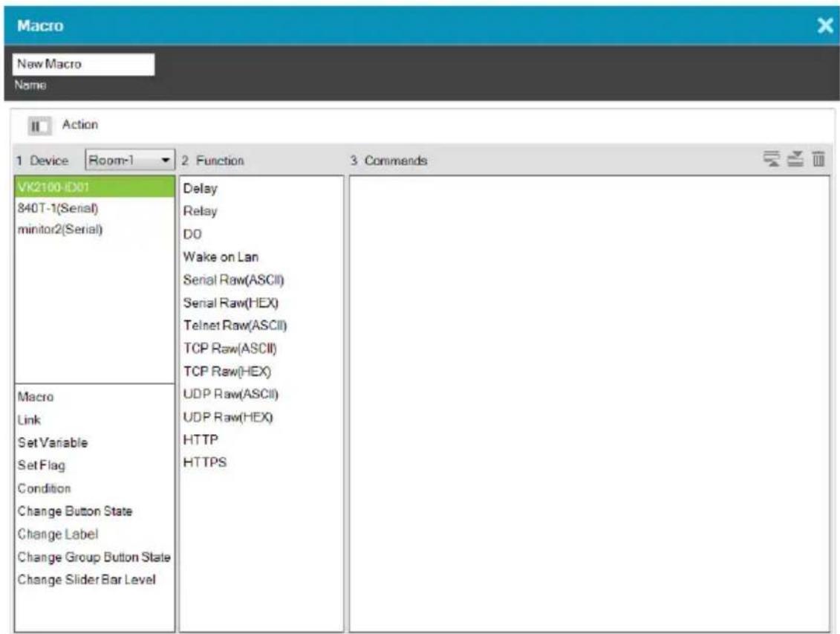Click the delete command trash icon
The height and width of the screenshot is (634, 840).
click(x=818, y=159)
